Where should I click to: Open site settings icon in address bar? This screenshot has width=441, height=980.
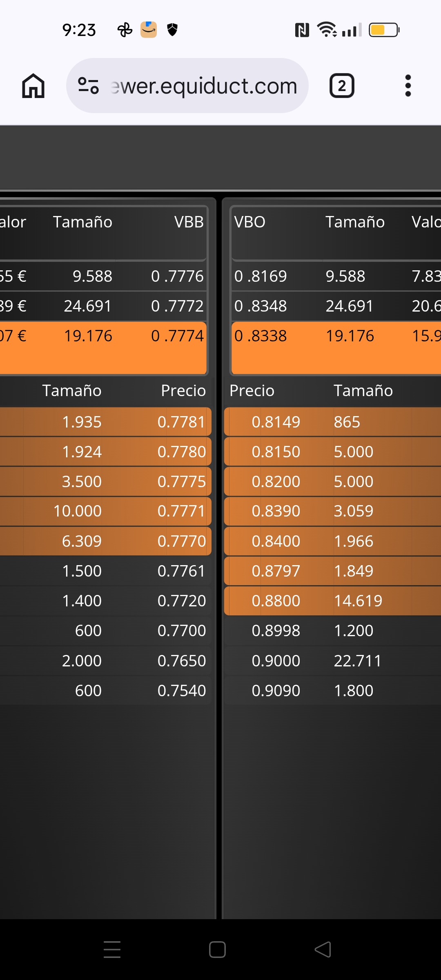[88, 86]
